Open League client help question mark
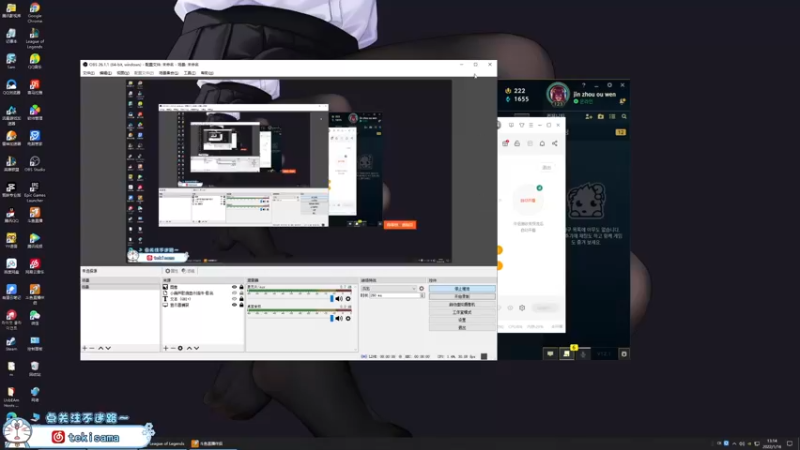 pos(584,85)
